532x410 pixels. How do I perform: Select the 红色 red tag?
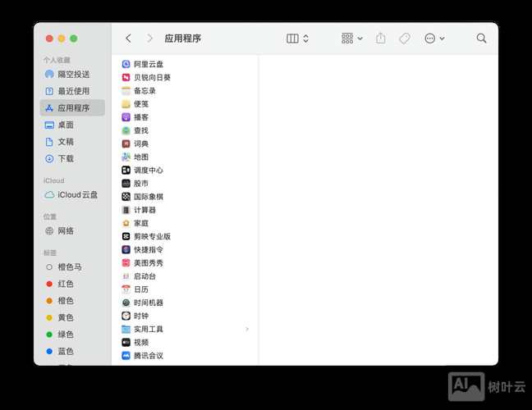click(x=72, y=284)
